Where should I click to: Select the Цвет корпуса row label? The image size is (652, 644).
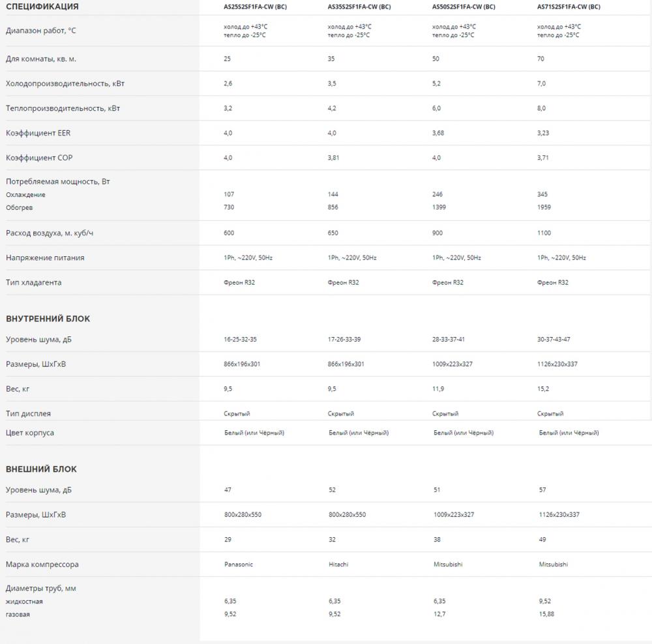30,433
